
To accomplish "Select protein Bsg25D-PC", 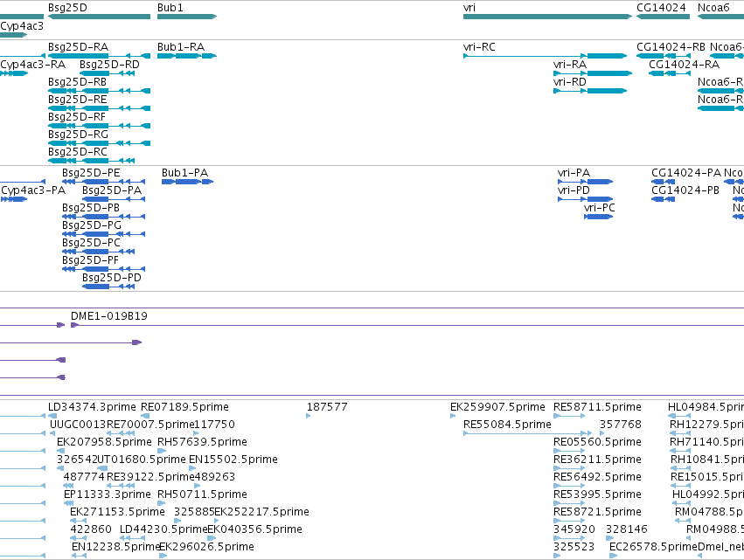I will point(98,252).
